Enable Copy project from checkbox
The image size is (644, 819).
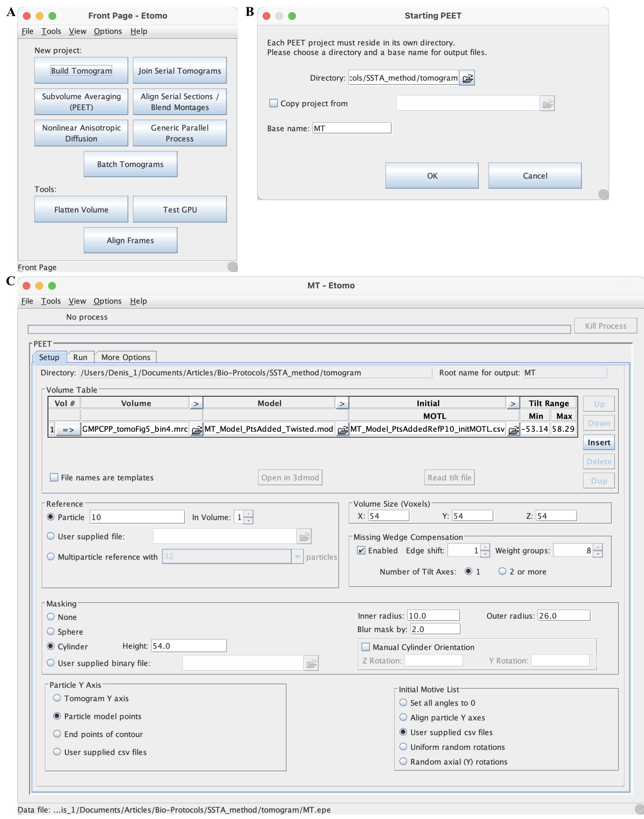pyautogui.click(x=273, y=103)
